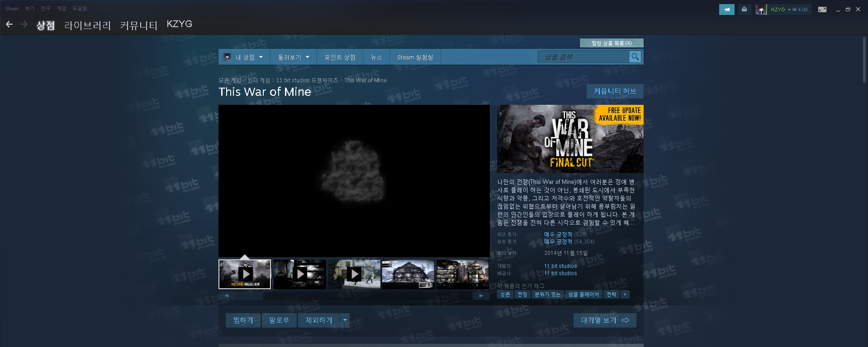The image size is (868, 347).
Task: Click the play icon on second trailer thumbnail
Action: point(300,274)
